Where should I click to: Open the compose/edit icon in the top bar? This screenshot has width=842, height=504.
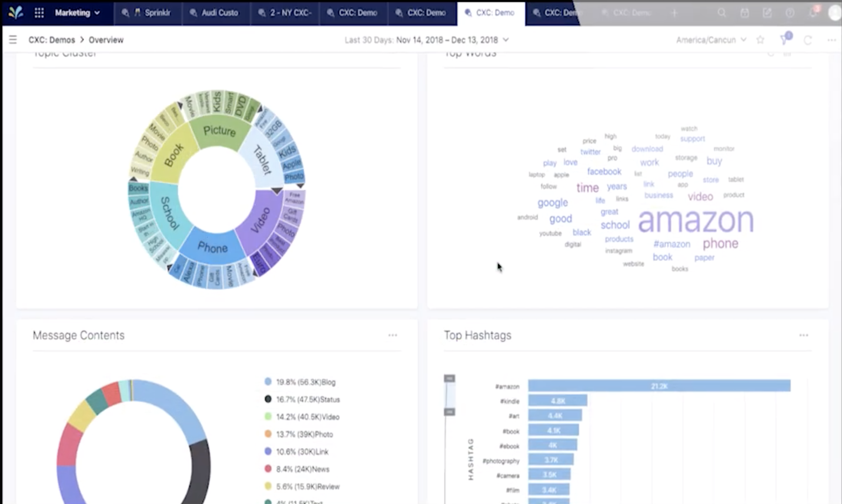(x=767, y=12)
